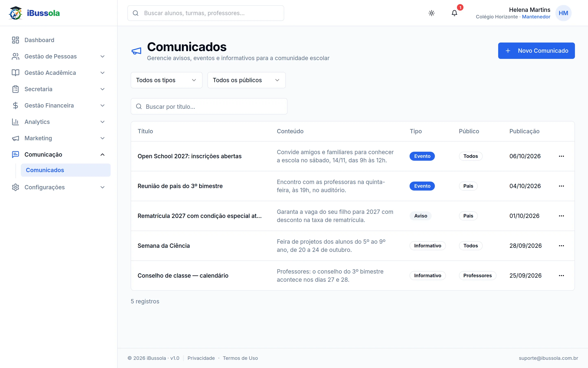
Task: Click the Publicação column header
Action: [x=524, y=131]
